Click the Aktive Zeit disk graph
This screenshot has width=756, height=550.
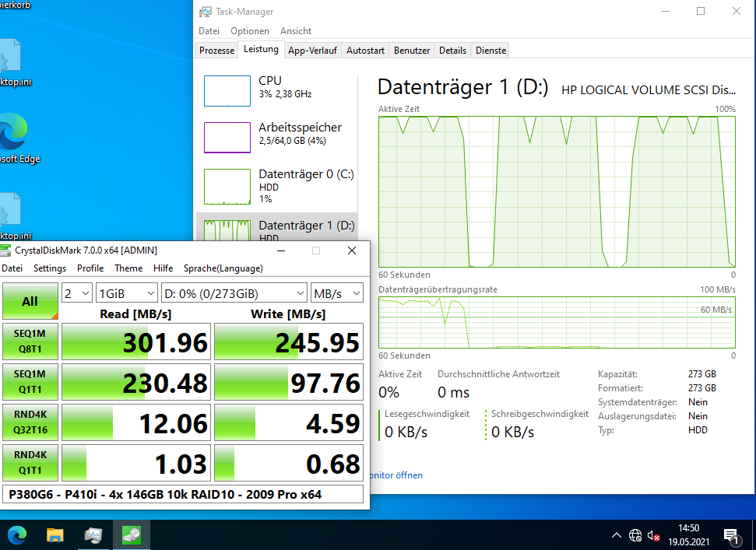pos(557,191)
